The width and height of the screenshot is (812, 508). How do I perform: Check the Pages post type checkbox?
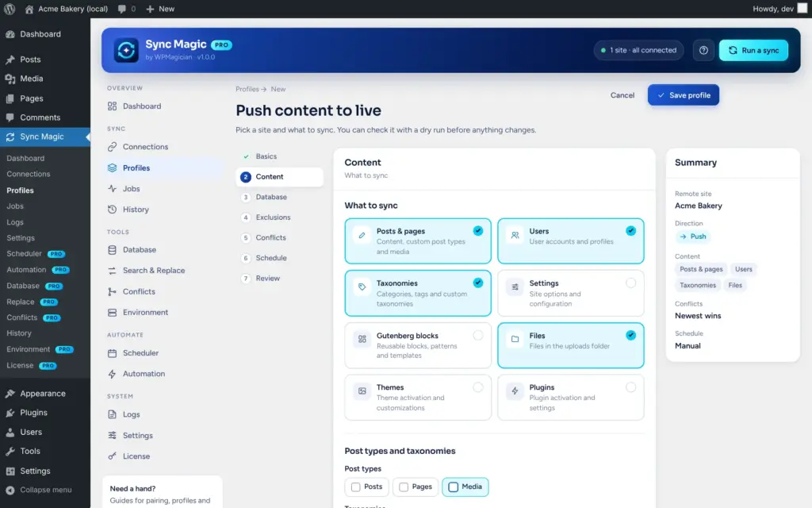click(404, 487)
